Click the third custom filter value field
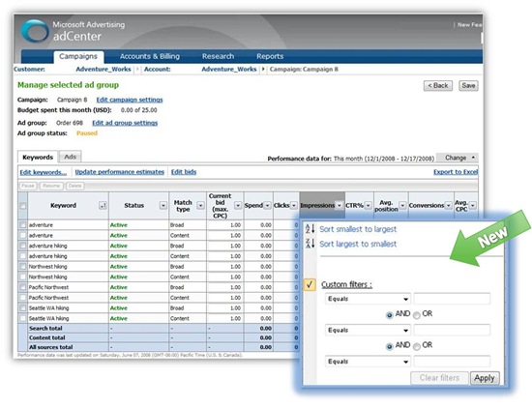 (x=452, y=362)
